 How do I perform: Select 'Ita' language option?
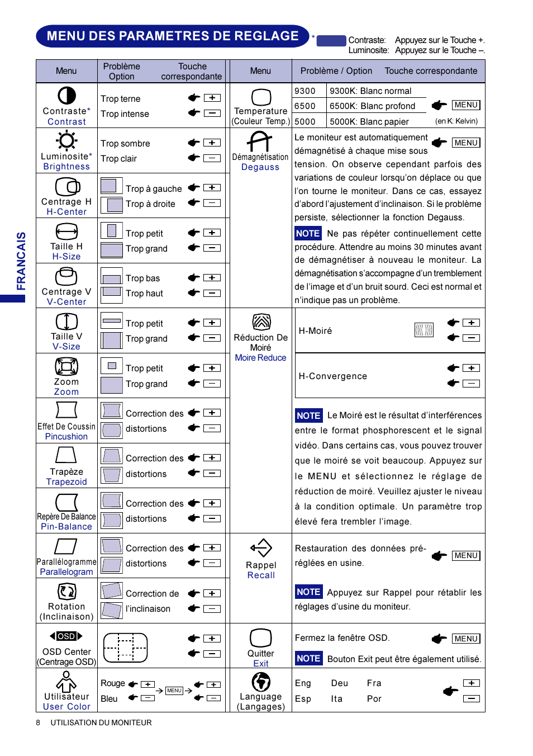click(336, 699)
